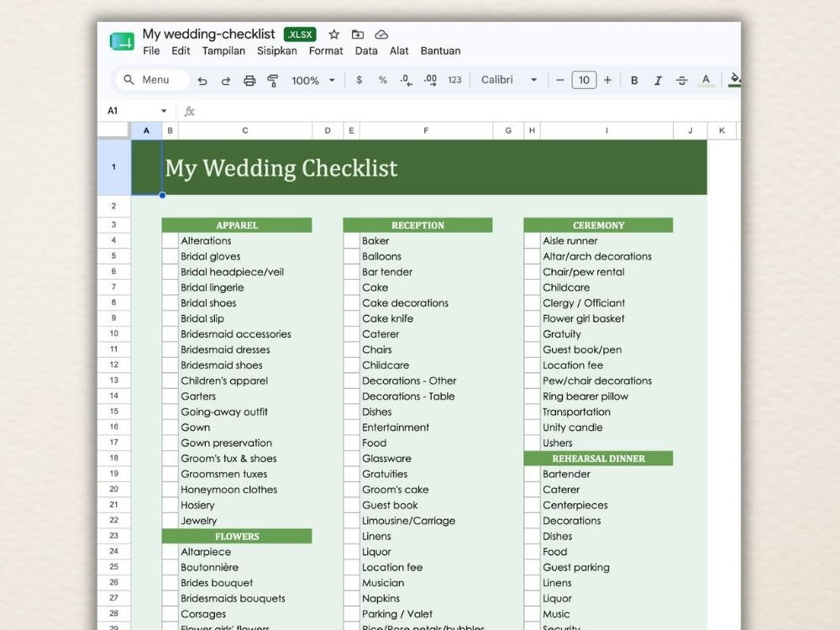
Task: Select column C header
Action: pos(244,130)
